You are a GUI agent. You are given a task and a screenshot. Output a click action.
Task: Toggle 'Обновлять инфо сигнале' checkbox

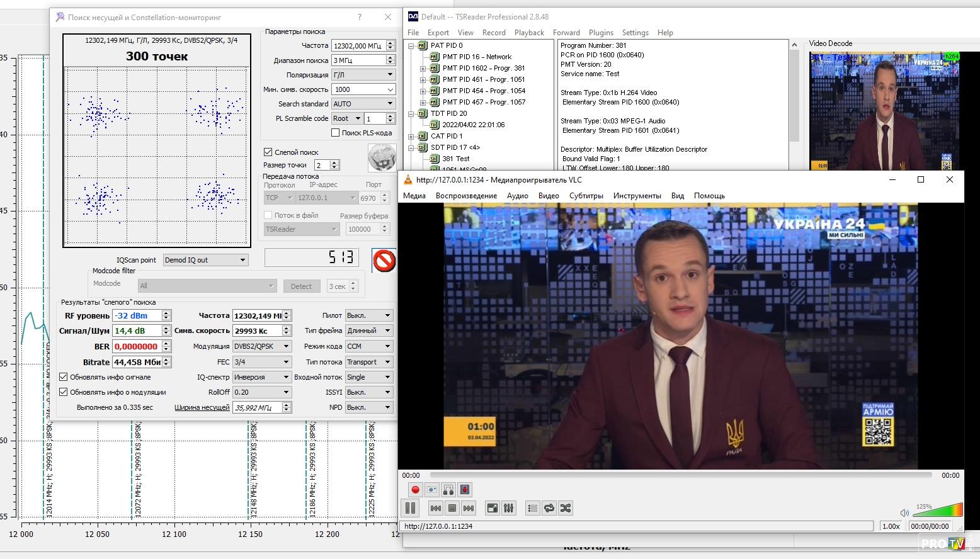[64, 377]
